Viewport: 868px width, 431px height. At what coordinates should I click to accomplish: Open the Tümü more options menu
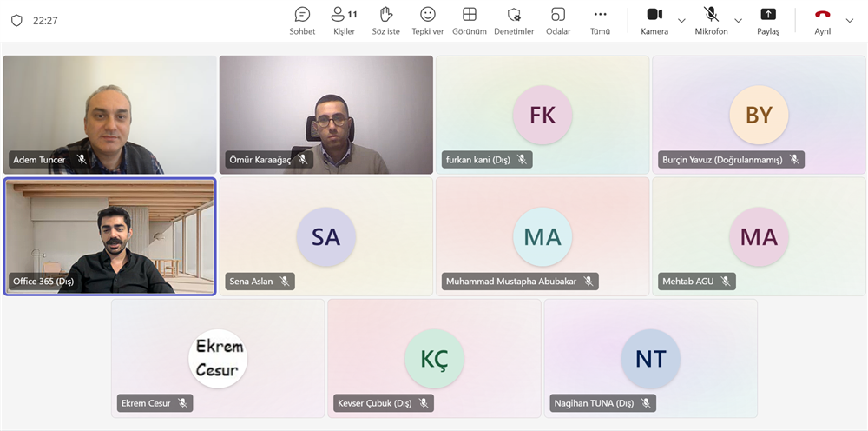tap(600, 20)
